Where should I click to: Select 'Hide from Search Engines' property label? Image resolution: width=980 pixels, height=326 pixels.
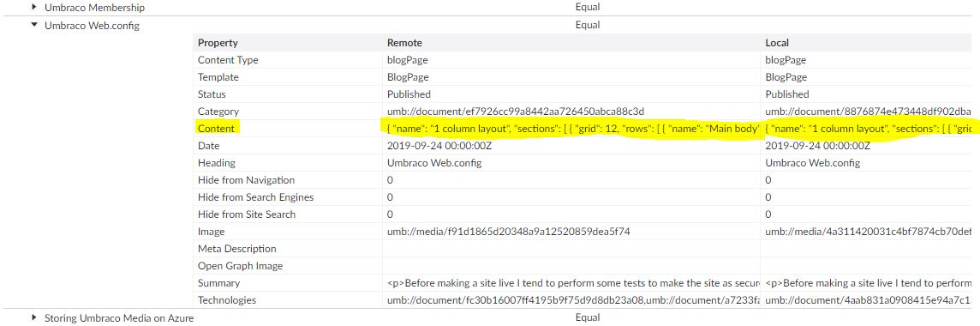coord(255,197)
